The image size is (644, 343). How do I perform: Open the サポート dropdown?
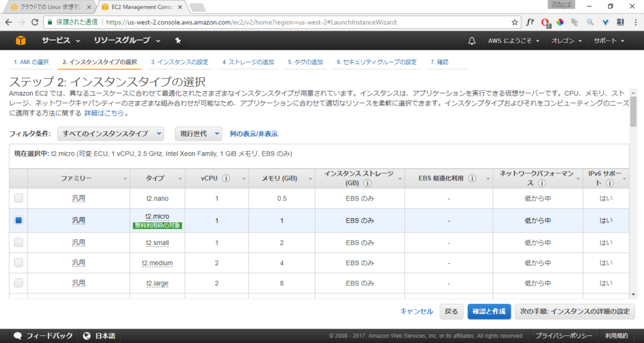coord(609,41)
